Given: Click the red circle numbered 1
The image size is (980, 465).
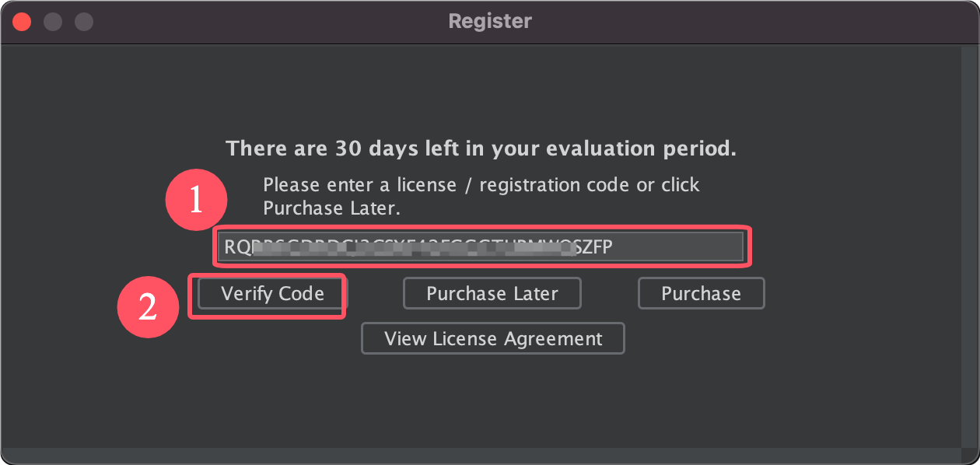Looking at the screenshot, I should (x=195, y=201).
